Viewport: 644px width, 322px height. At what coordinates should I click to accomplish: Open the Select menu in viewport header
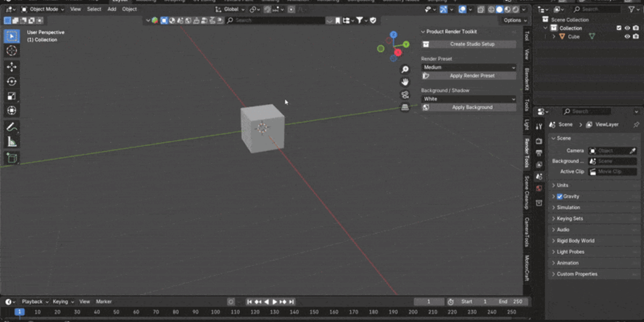pos(94,9)
